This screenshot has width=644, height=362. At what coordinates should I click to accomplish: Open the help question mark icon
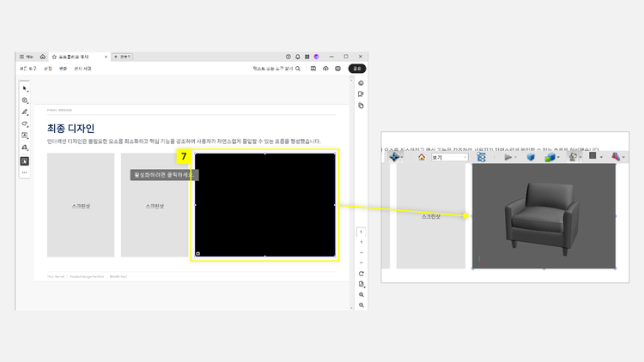tap(289, 57)
